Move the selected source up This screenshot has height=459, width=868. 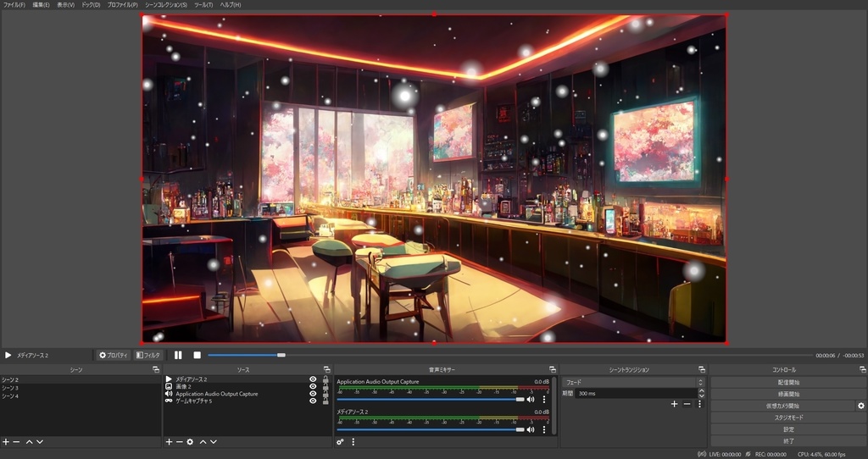(203, 442)
